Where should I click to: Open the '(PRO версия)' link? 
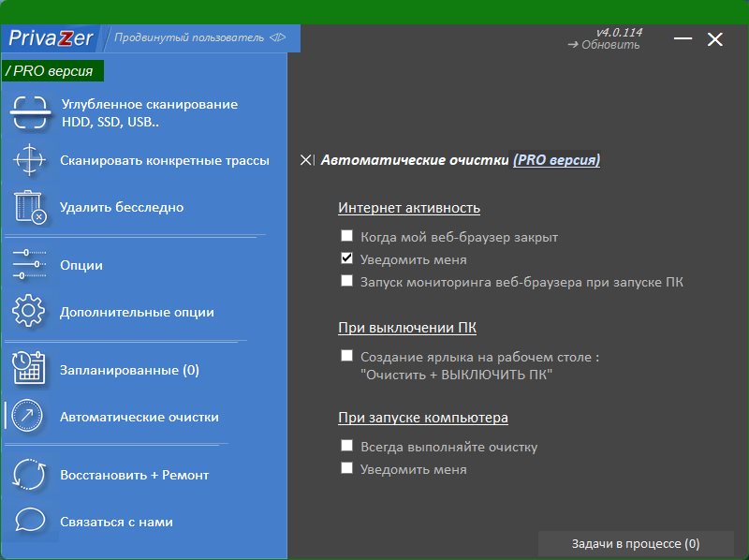[556, 160]
